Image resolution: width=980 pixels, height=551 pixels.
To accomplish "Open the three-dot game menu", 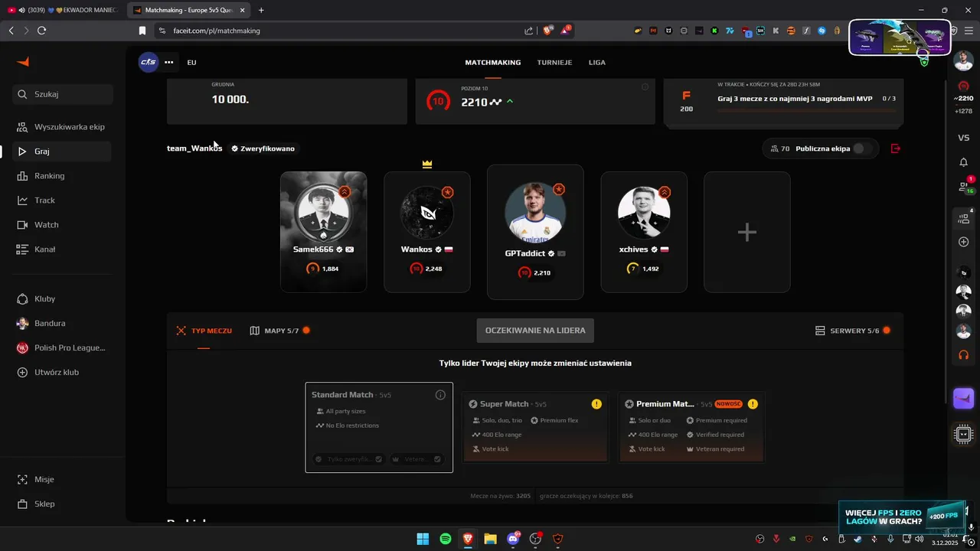I will coord(168,62).
